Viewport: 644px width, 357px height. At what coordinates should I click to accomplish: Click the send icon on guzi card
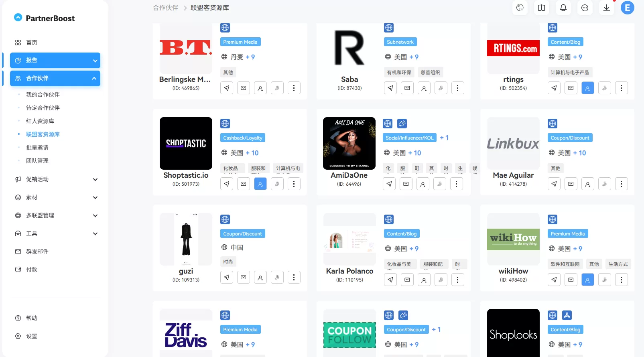tap(227, 277)
